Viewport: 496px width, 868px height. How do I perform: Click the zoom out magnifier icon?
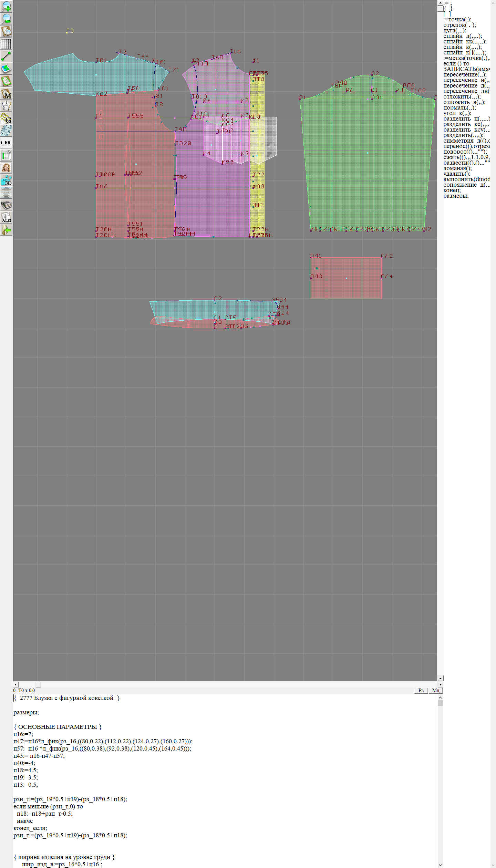pyautogui.click(x=6, y=19)
